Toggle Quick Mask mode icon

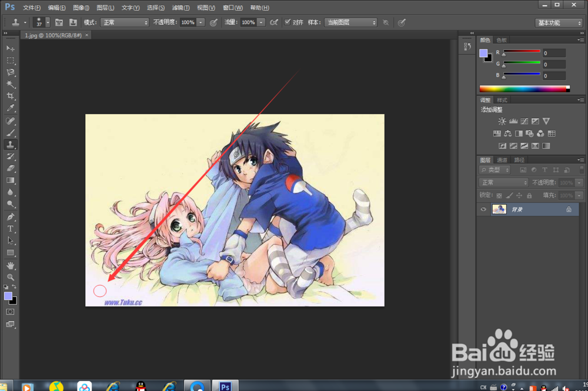(11, 312)
